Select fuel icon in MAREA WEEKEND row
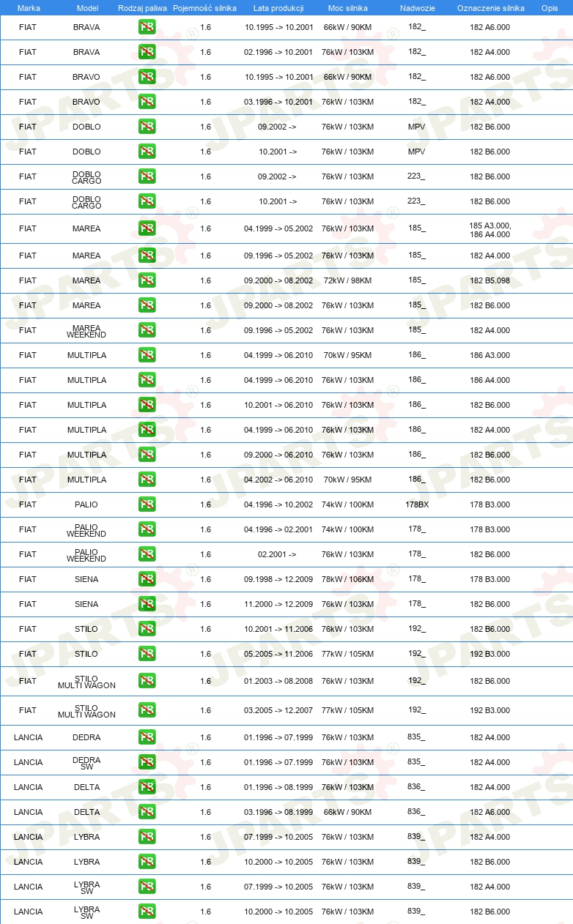Viewport: 573px width, 924px height. (x=147, y=330)
